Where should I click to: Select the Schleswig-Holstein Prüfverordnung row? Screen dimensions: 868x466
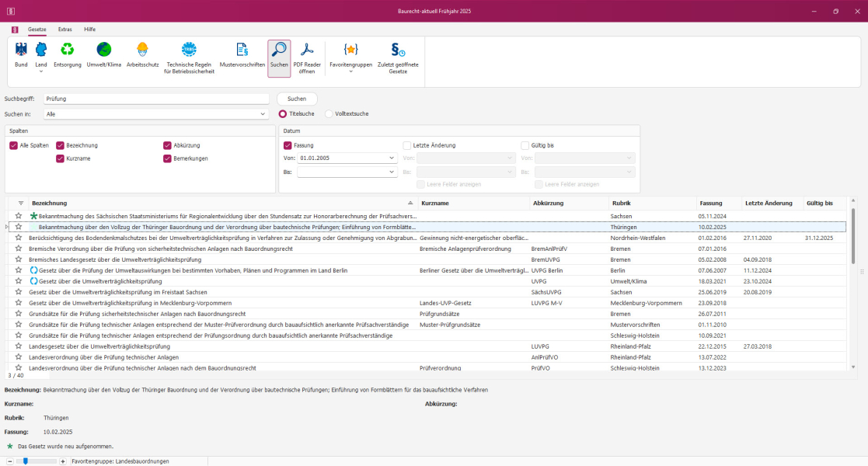[427, 367]
